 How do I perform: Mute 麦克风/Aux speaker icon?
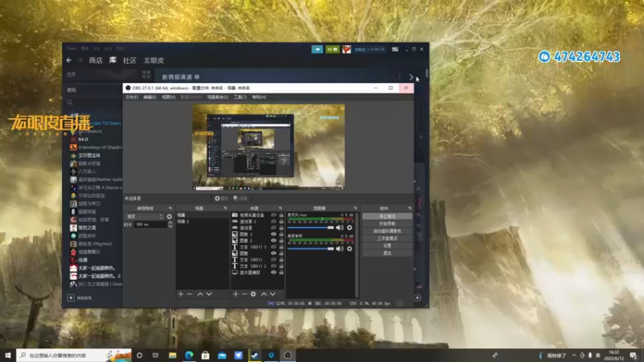pos(340,228)
